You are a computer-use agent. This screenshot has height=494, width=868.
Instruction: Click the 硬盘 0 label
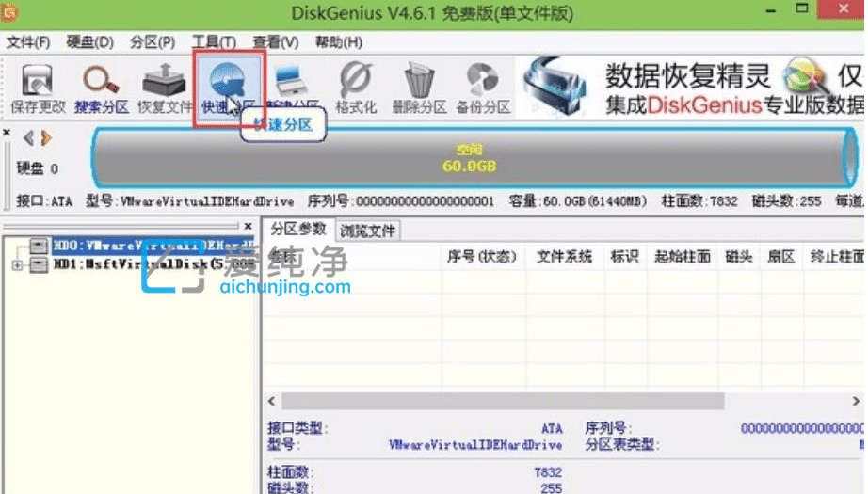coord(37,168)
